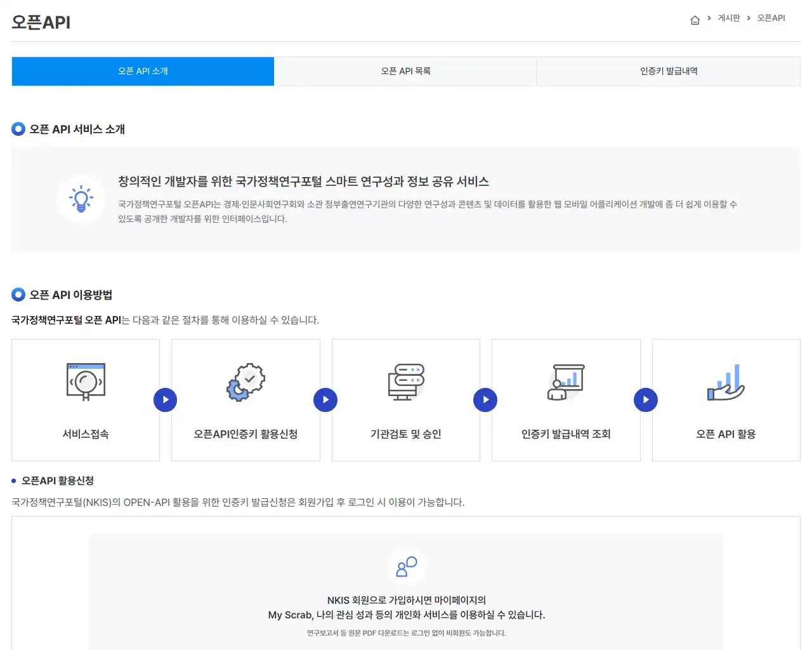Click the home icon in the breadcrumb
The width and height of the screenshot is (812, 650).
695,19
